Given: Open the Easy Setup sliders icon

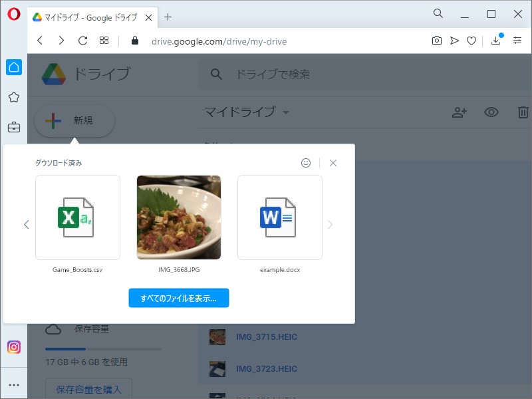Looking at the screenshot, I should point(517,41).
